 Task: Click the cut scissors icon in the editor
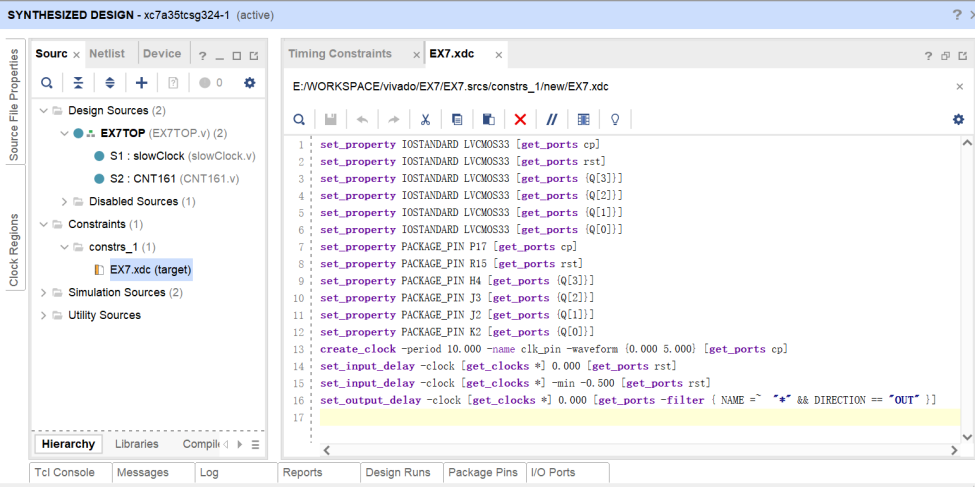pyautogui.click(x=425, y=119)
